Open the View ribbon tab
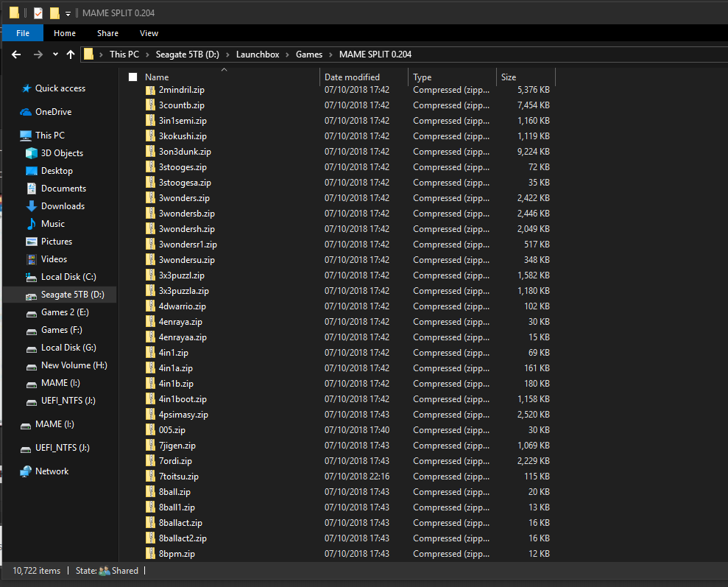Viewport: 728px width, 587px height. (149, 33)
